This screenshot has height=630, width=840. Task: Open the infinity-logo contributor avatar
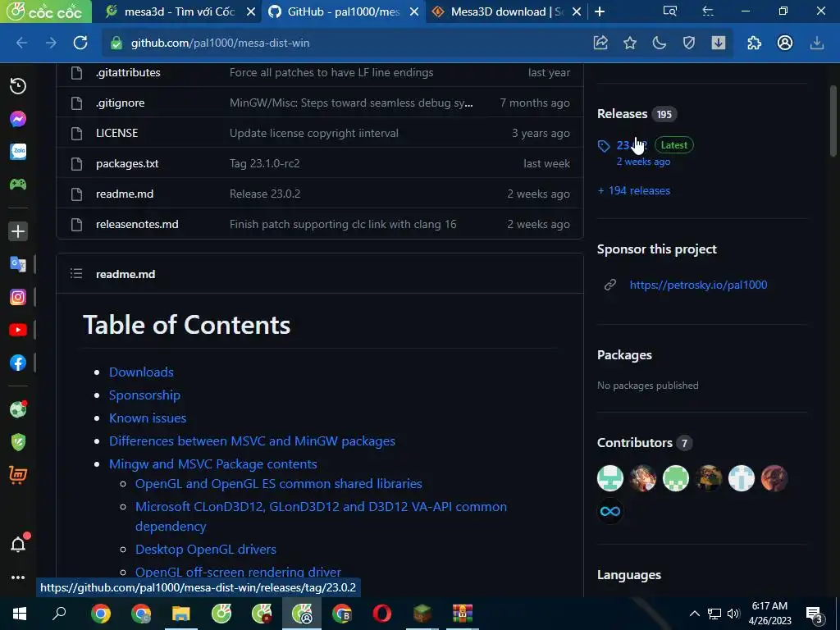pos(610,511)
